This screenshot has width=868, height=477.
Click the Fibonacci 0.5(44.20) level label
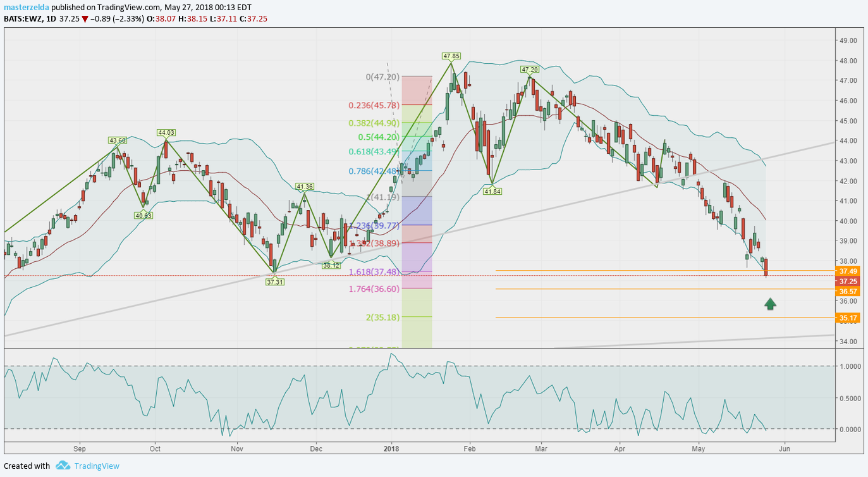click(x=379, y=137)
